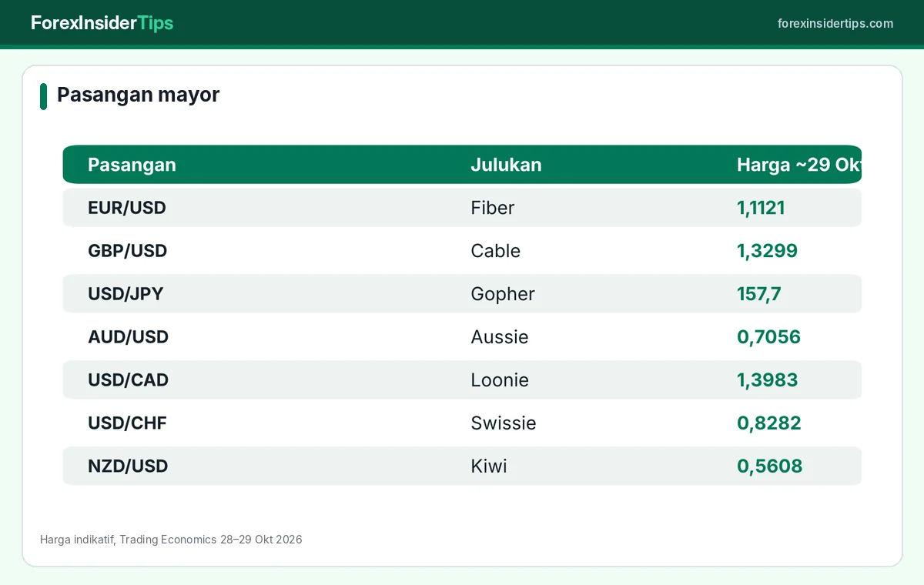924x585 pixels.
Task: Click the Kiwi nickname cell
Action: [489, 466]
